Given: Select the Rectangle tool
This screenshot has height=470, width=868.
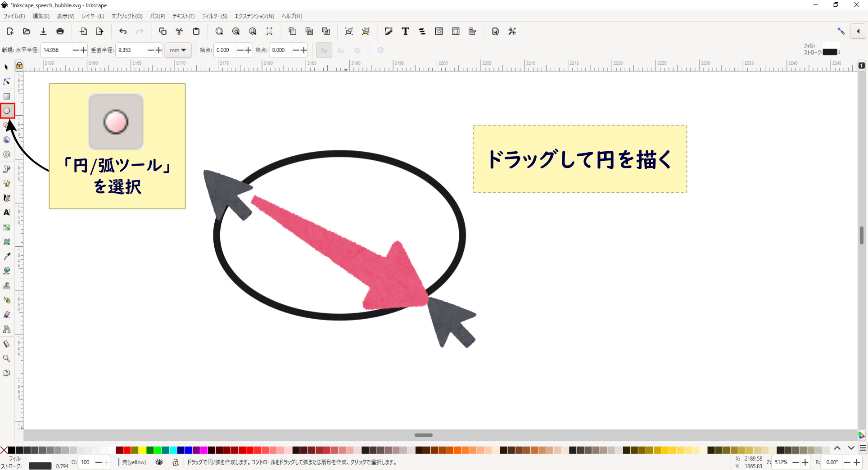Looking at the screenshot, I should [7, 96].
